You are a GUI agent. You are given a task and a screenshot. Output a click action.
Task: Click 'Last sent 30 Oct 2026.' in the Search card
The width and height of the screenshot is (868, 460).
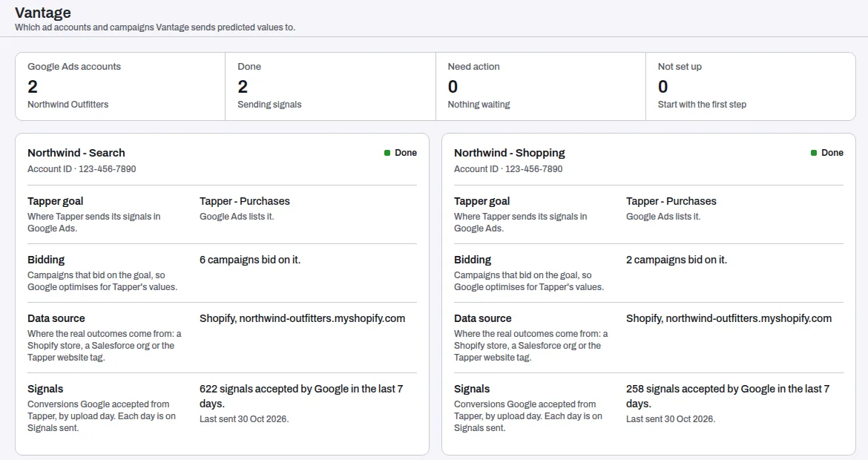point(244,419)
